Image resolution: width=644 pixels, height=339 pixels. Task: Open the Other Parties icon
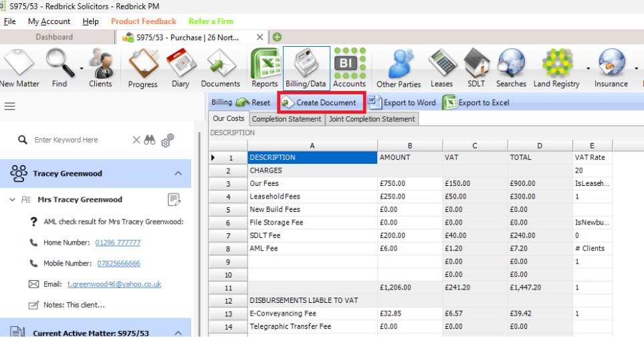pyautogui.click(x=399, y=68)
